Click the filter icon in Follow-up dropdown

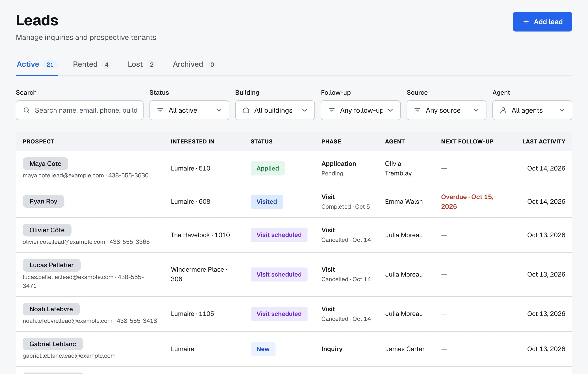[x=331, y=110]
